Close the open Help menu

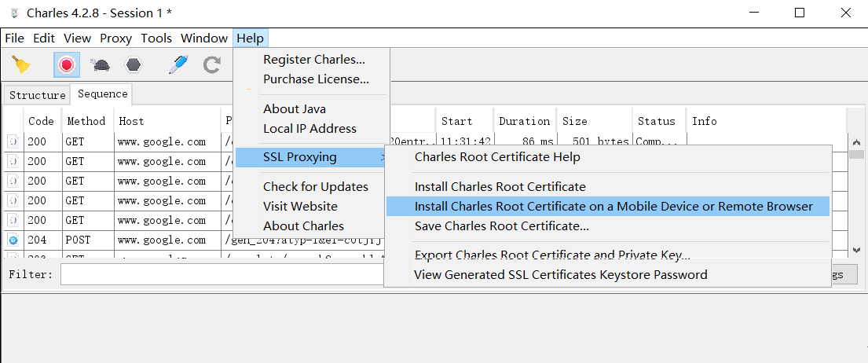click(x=251, y=38)
